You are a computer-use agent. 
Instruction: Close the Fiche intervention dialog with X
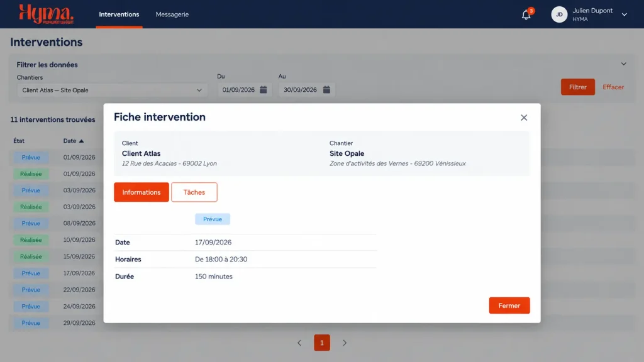point(524,118)
